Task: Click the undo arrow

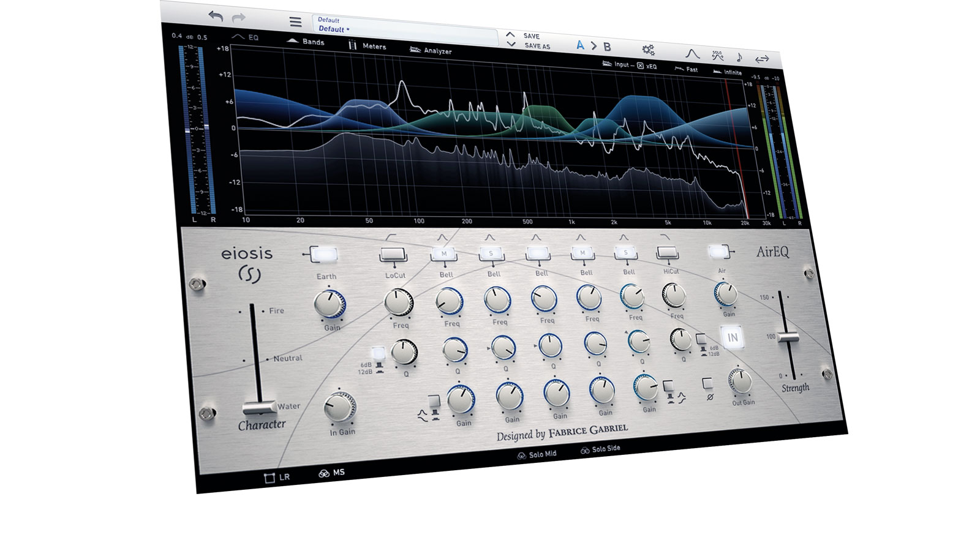Action: click(216, 17)
